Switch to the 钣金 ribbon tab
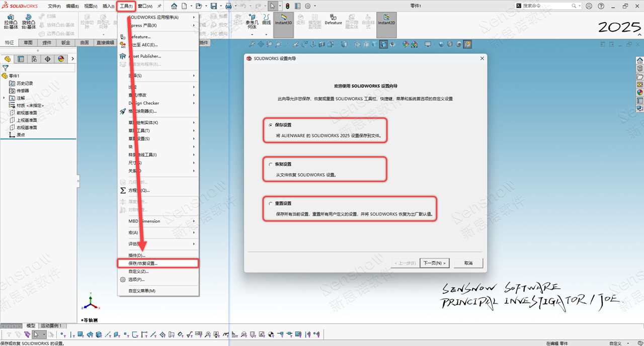The image size is (644, 346). (65, 43)
